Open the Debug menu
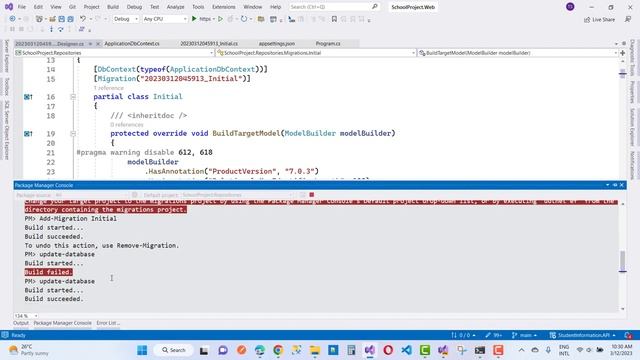The image size is (640, 360). 134,7
